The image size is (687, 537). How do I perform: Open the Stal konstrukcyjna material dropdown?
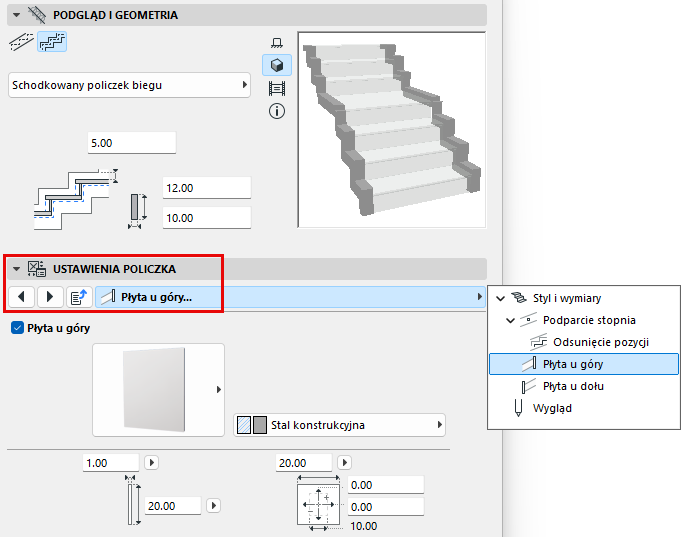click(x=339, y=425)
